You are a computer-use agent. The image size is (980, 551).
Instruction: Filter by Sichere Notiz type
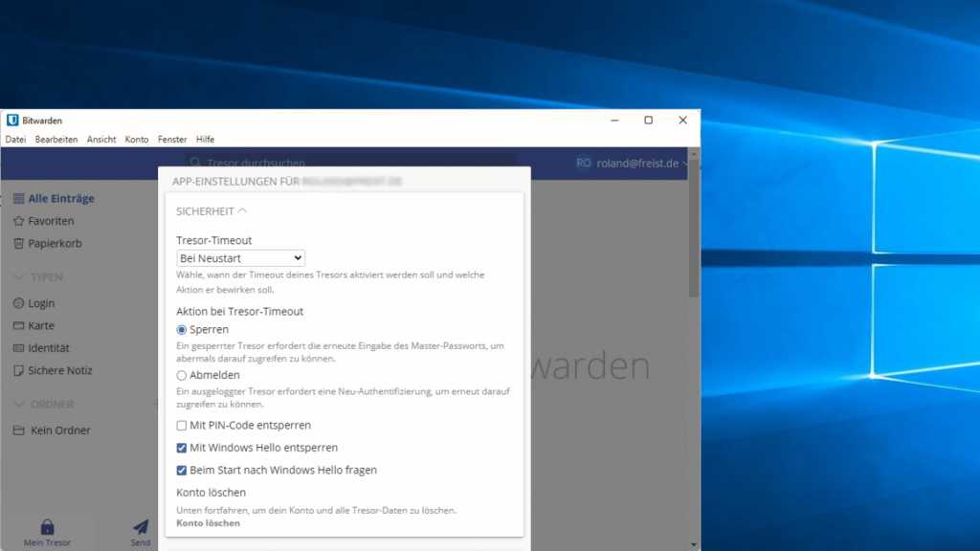(60, 370)
